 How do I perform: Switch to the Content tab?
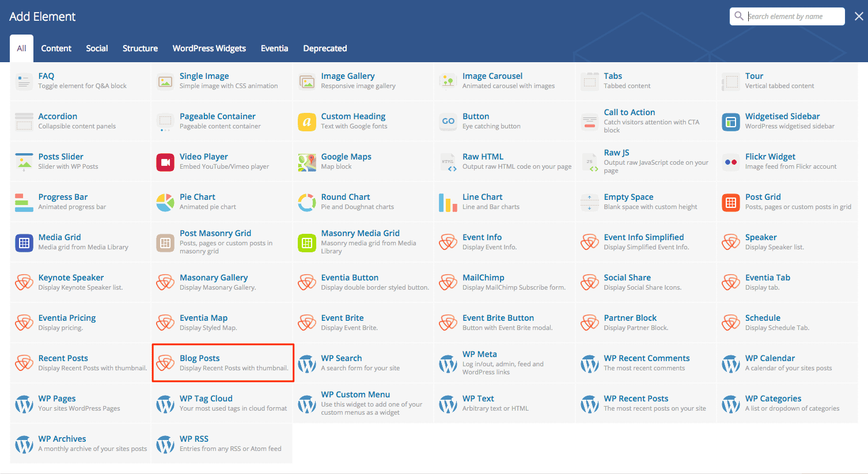pos(56,48)
